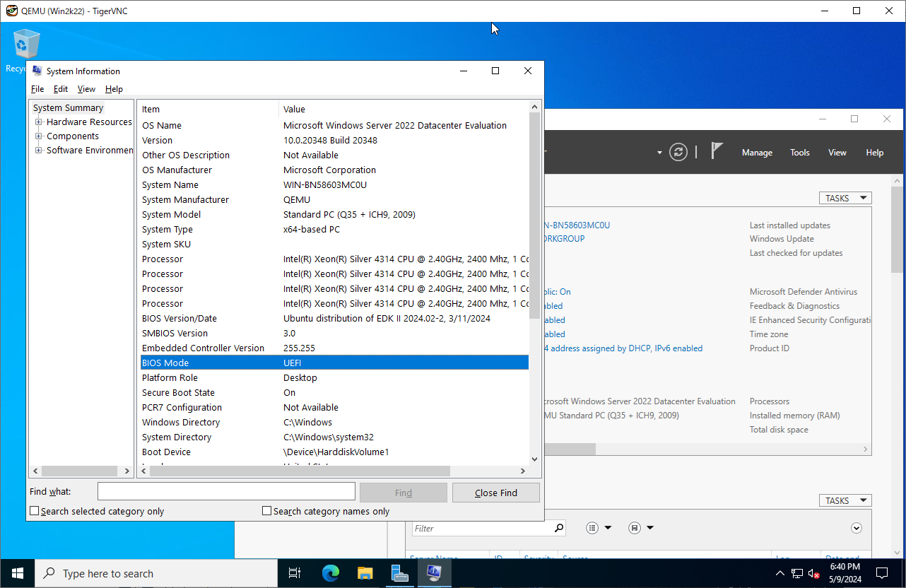Image resolution: width=906 pixels, height=588 pixels.
Task: Expand the Components tree node
Action: [x=39, y=136]
